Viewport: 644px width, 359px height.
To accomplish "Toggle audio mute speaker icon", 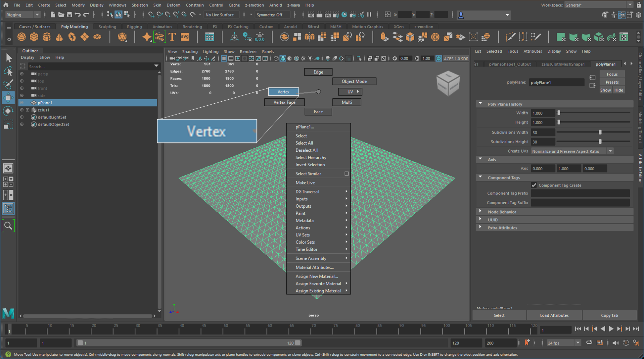I will click(615, 343).
